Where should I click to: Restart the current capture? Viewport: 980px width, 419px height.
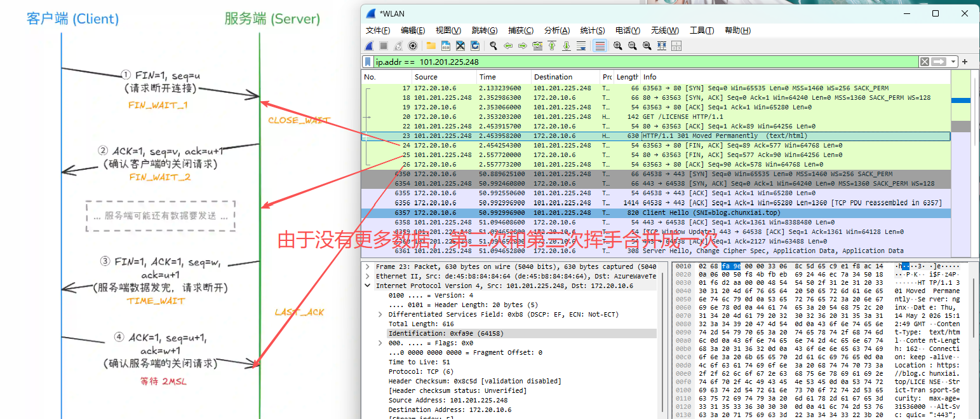point(398,46)
